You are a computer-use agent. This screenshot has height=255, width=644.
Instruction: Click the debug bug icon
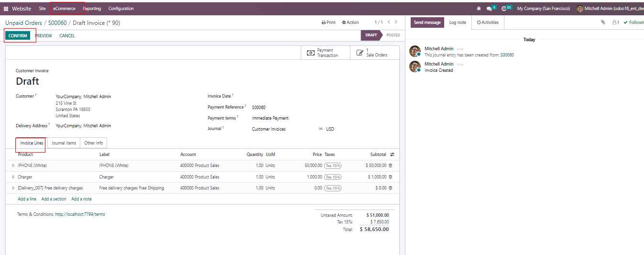pyautogui.click(x=479, y=9)
